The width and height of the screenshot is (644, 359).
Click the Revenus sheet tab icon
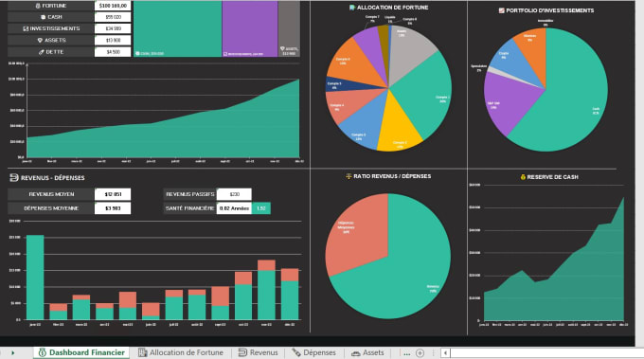(242, 352)
